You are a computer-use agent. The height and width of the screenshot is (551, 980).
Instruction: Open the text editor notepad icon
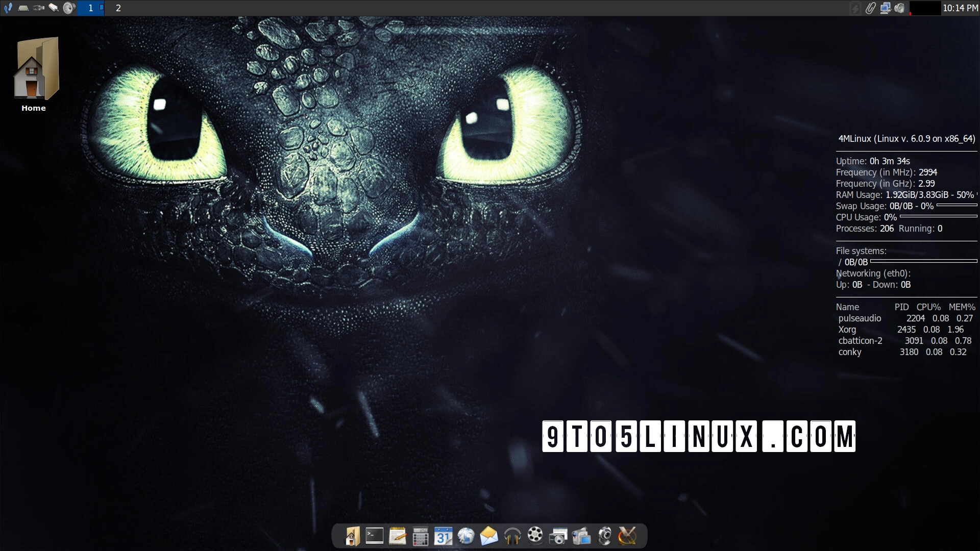[x=398, y=536]
